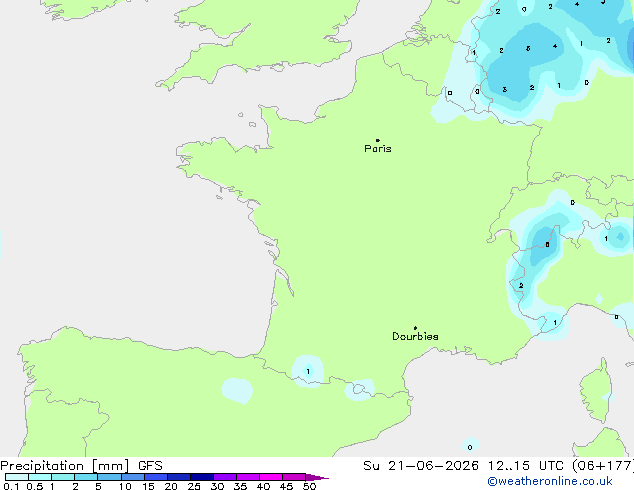The height and width of the screenshot is (490, 634).
Task: Click the legend label '45'
Action: [x=286, y=486]
